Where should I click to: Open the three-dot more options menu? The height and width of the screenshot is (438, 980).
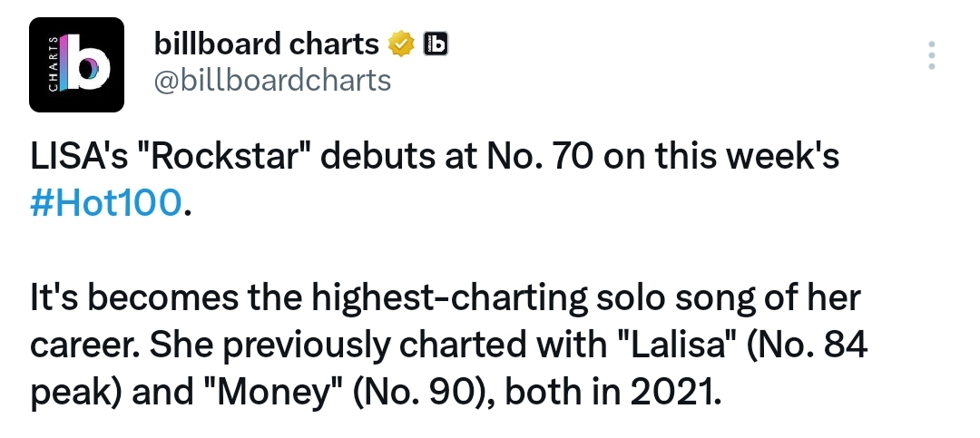pos(931,55)
